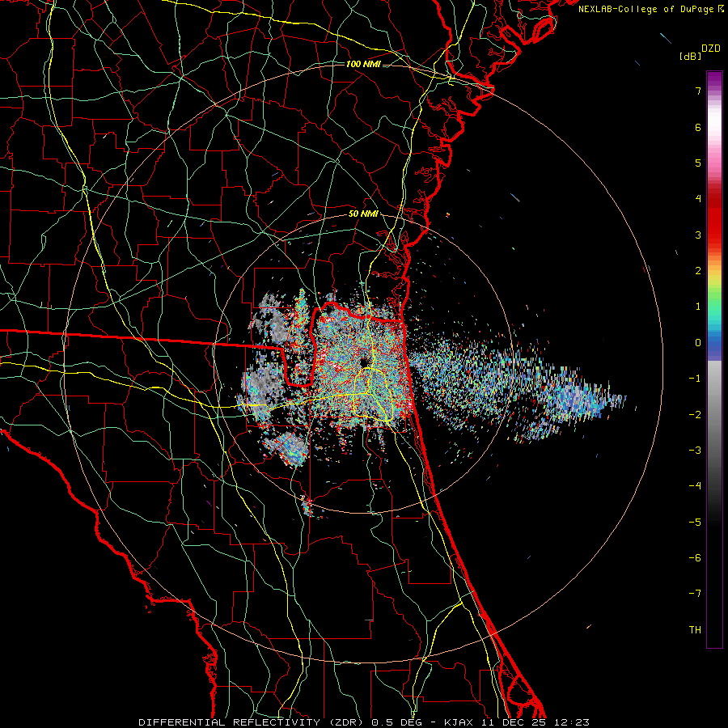Viewport: 728px width, 728px height.
Task: Click the -3 value on the color scale
Action: [x=695, y=450]
